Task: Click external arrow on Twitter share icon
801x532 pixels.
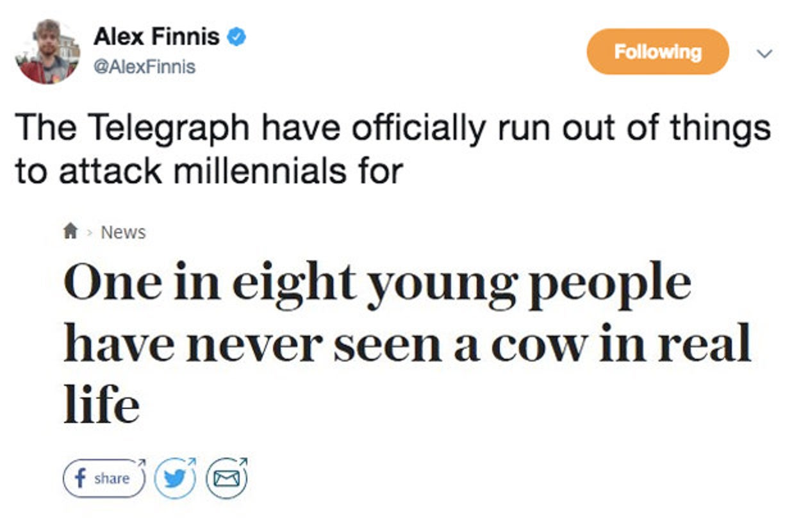Action: (x=193, y=461)
